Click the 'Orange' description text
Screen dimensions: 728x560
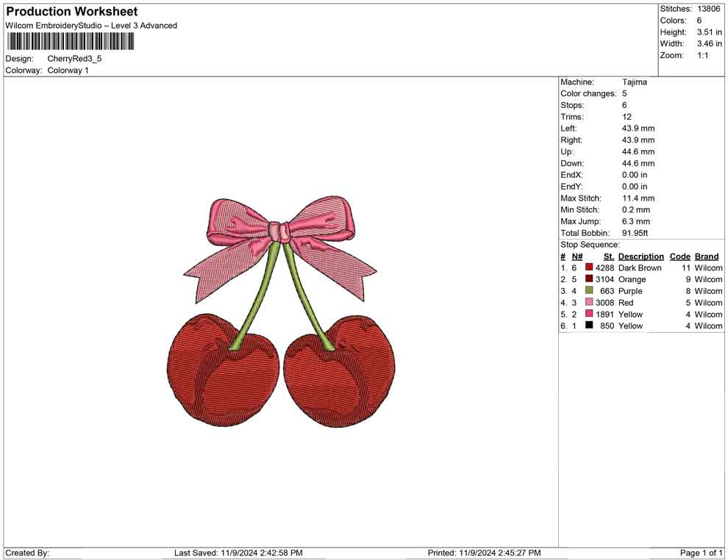[632, 279]
